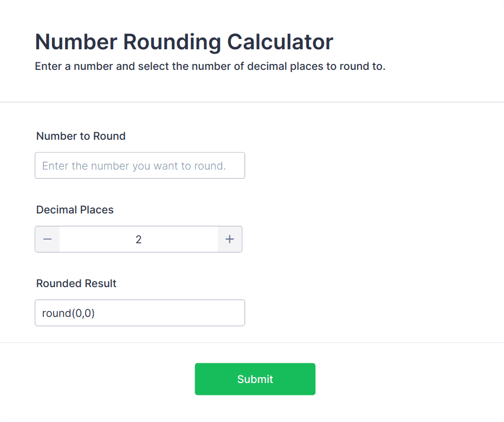The width and height of the screenshot is (504, 422).
Task: Click the minus icon to decrease decimal places
Action: (x=48, y=239)
